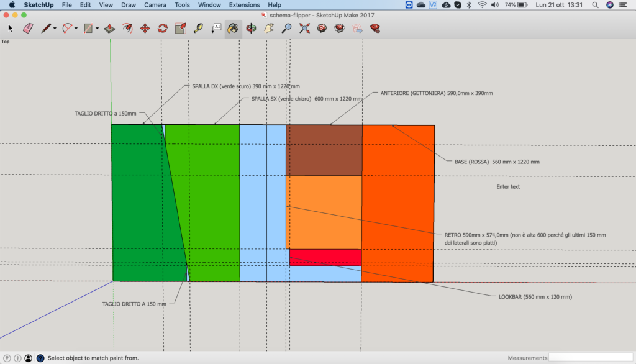
Task: Pick the Tape Measure tool
Action: [x=198, y=29]
